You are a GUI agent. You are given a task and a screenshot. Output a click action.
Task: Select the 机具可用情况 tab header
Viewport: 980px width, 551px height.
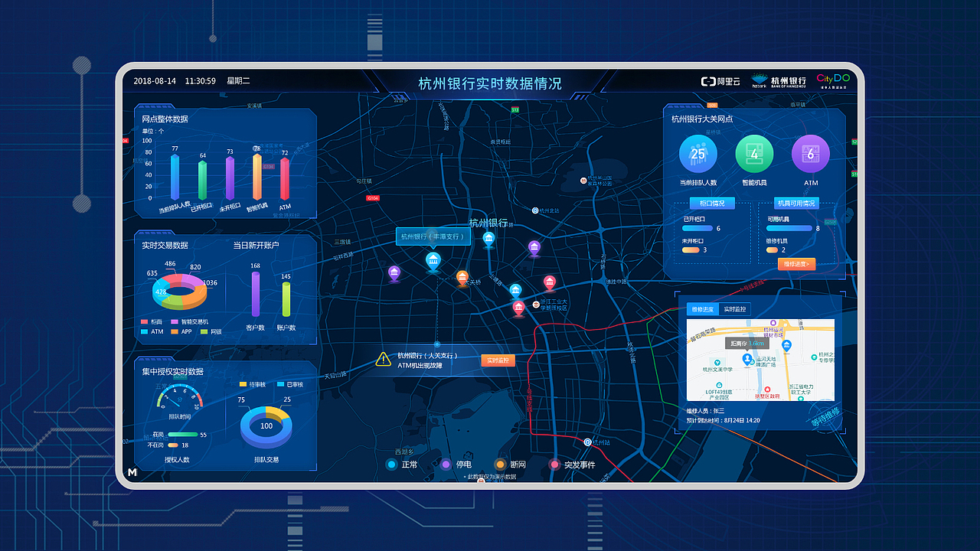[x=798, y=204]
